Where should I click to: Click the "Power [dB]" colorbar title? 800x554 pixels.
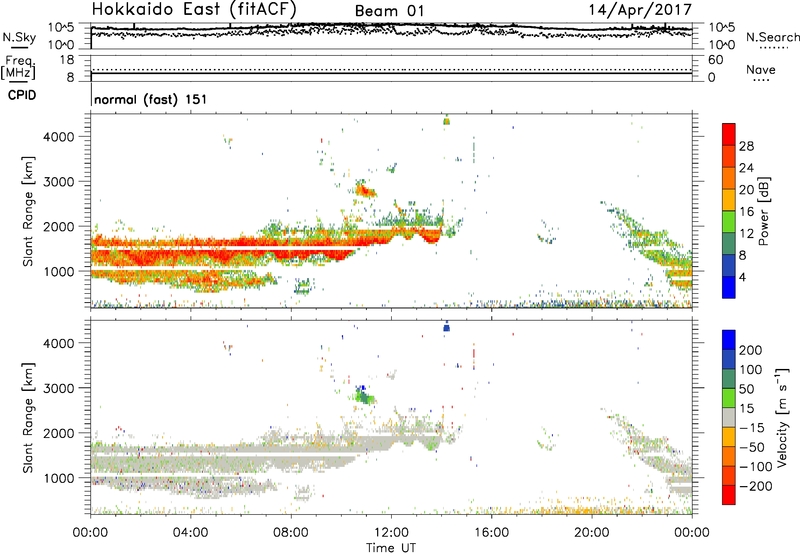tap(763, 211)
